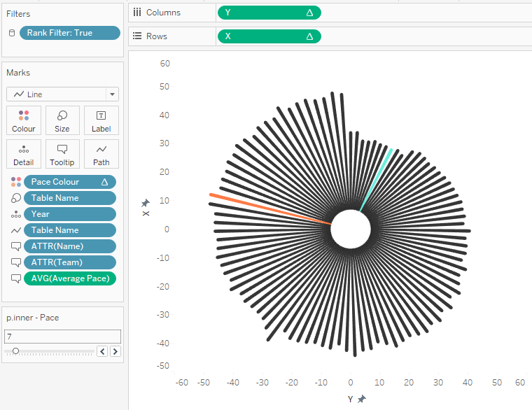Click the Detail marks button
This screenshot has height=410, width=532.
pos(24,154)
